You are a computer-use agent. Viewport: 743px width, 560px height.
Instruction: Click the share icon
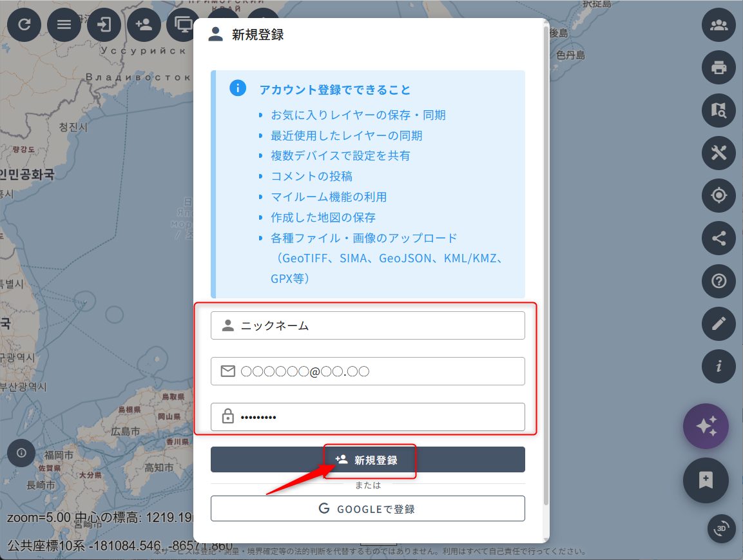[719, 238]
